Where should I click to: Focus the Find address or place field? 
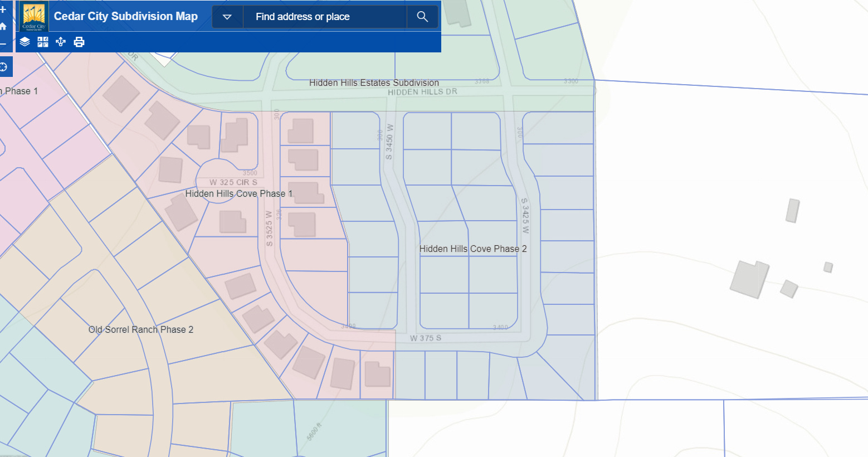tap(325, 17)
